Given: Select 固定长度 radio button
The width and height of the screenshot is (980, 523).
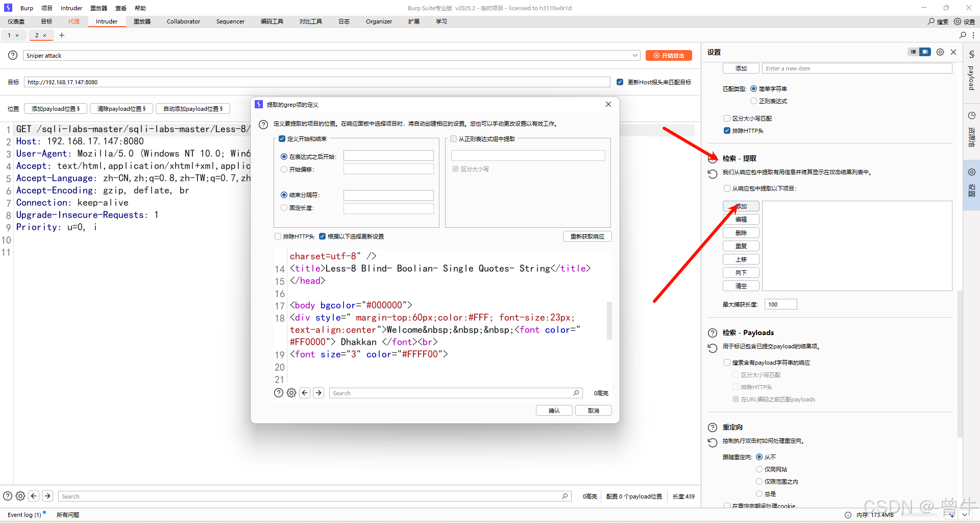Looking at the screenshot, I should point(284,208).
